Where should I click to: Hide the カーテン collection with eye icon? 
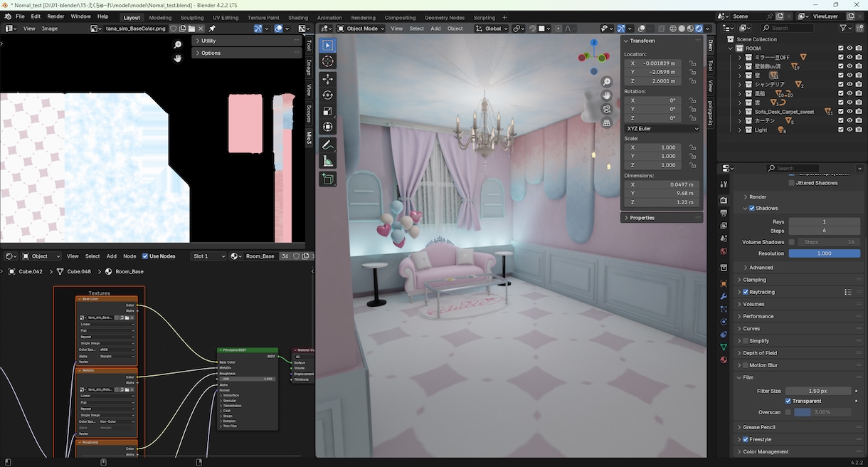(850, 121)
